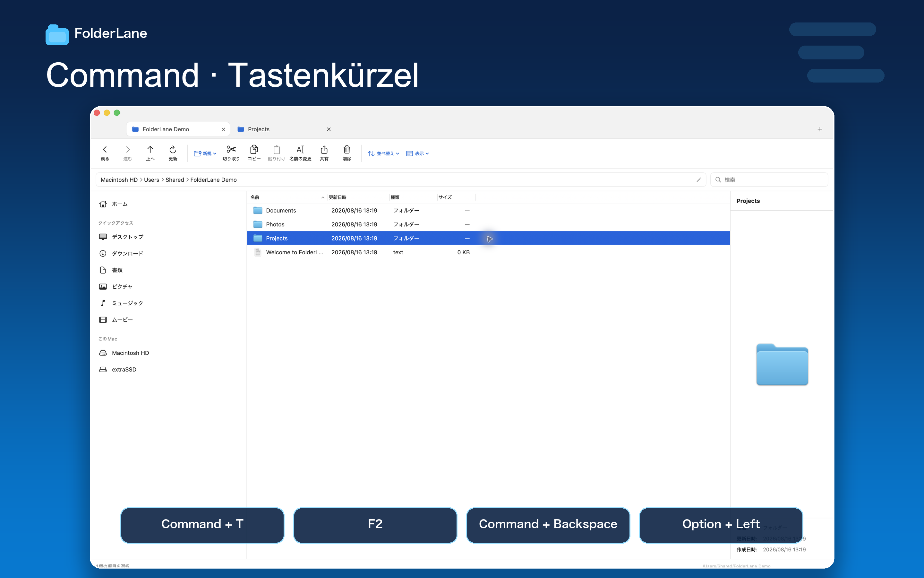
Task: Open the 新規 (New) dropdown
Action: click(x=205, y=153)
